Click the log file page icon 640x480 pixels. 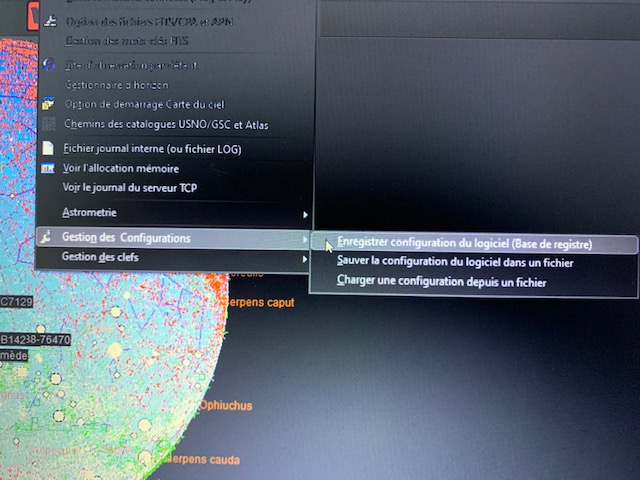click(47, 149)
